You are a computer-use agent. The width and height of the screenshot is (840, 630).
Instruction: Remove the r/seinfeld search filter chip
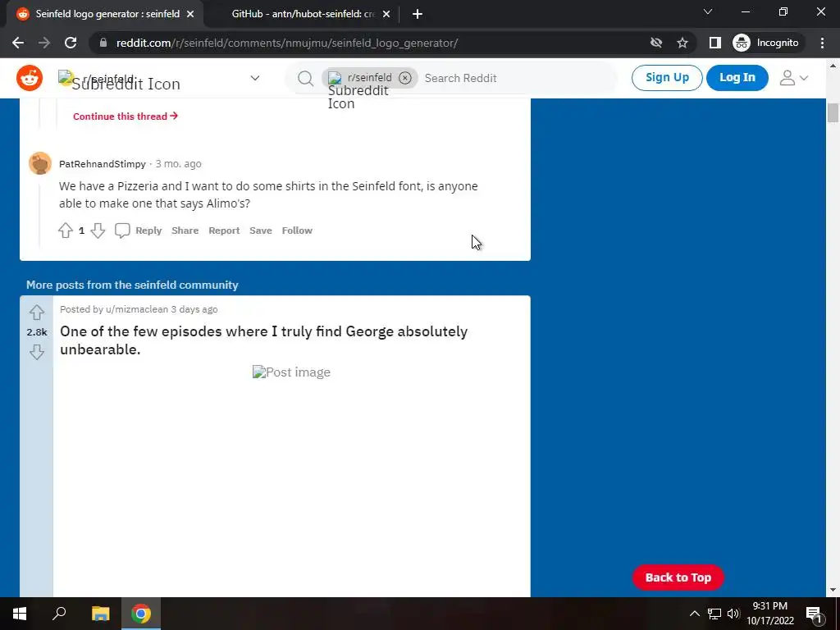click(x=405, y=78)
